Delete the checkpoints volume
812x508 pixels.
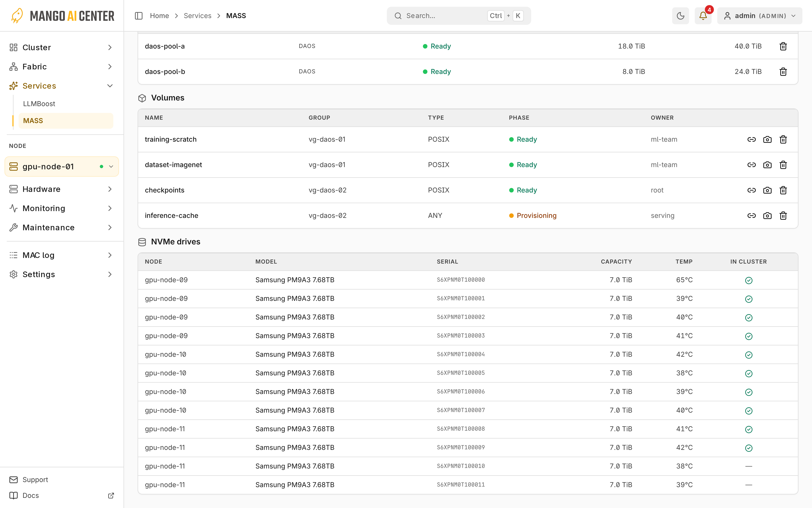[x=783, y=190]
